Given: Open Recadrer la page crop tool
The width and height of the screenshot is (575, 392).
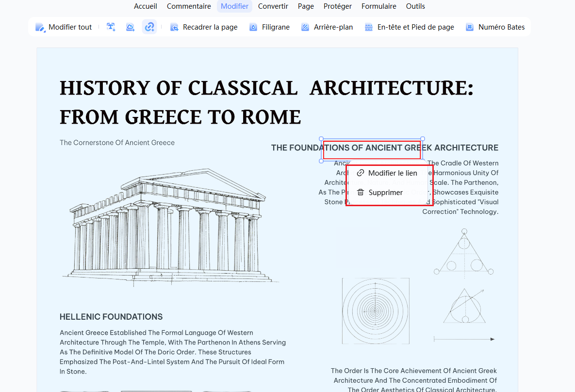Looking at the screenshot, I should pos(204,27).
